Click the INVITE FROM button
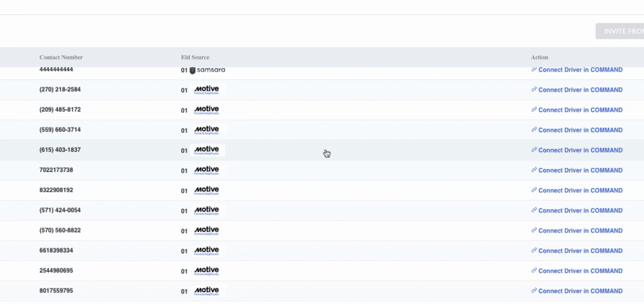 pos(620,31)
